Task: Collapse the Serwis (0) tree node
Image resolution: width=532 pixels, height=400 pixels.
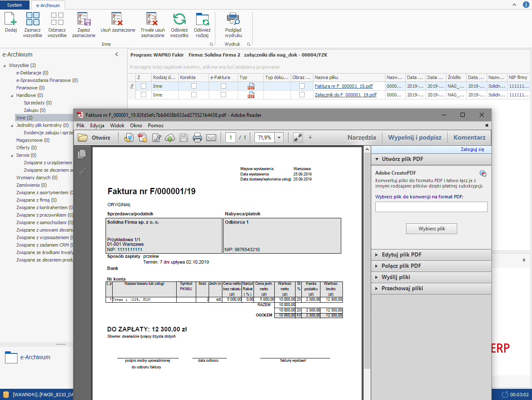Action: point(12,155)
